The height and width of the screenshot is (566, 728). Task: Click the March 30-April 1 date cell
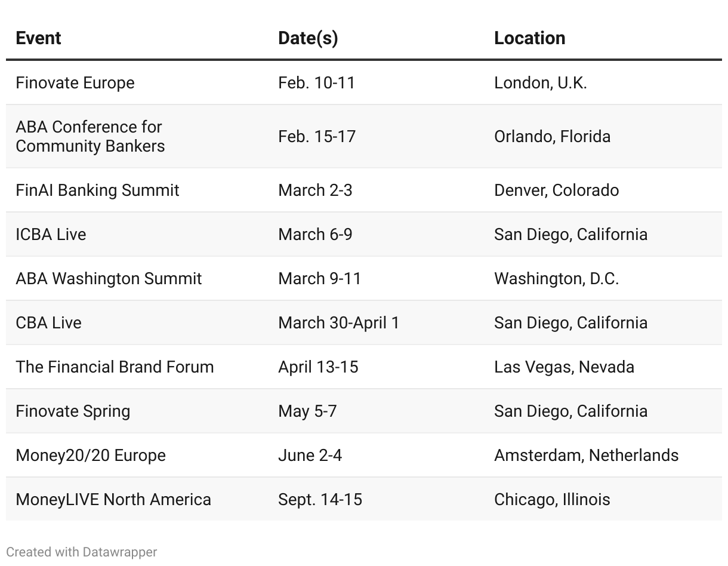[x=339, y=323]
